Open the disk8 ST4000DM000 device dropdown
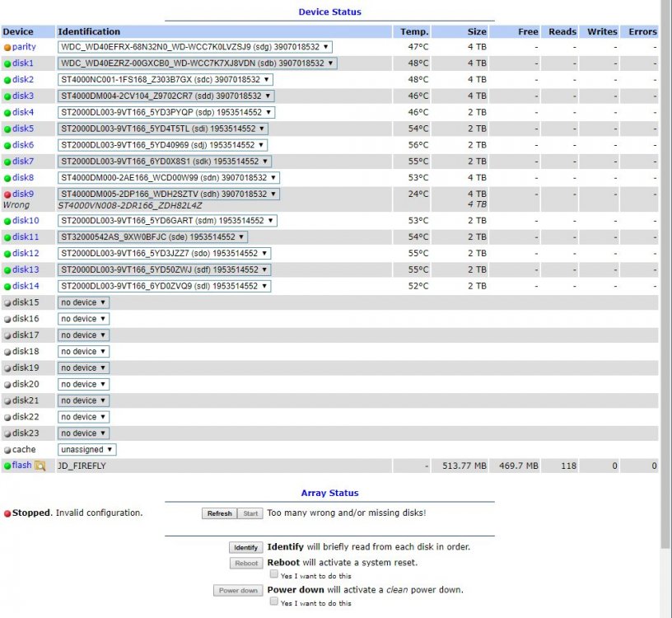672x618 pixels. pyautogui.click(x=169, y=177)
